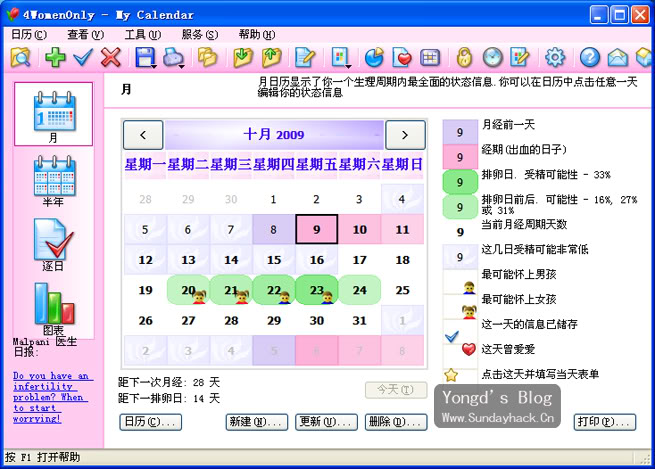Open the 查看(V) menu

(x=85, y=34)
